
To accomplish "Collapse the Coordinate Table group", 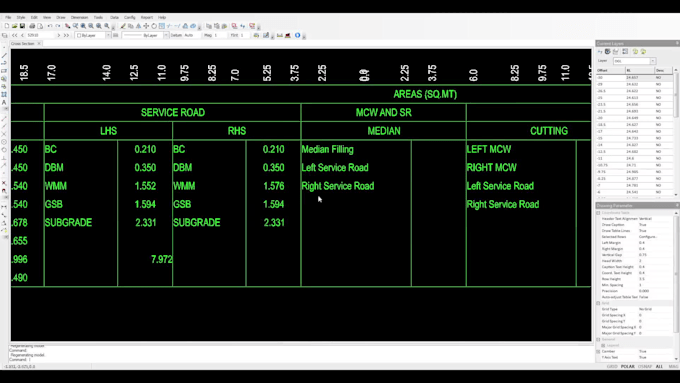I will (x=598, y=213).
